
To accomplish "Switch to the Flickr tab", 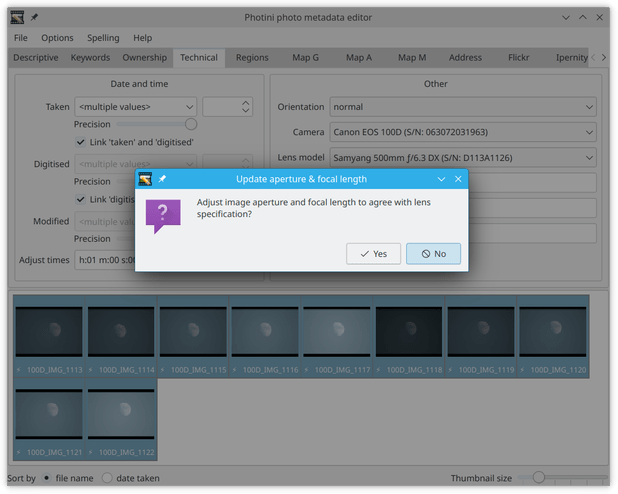I will [518, 58].
